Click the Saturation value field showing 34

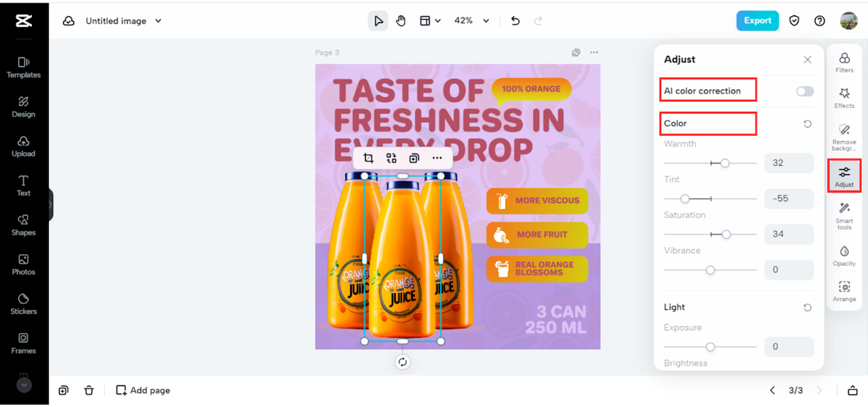coord(789,234)
